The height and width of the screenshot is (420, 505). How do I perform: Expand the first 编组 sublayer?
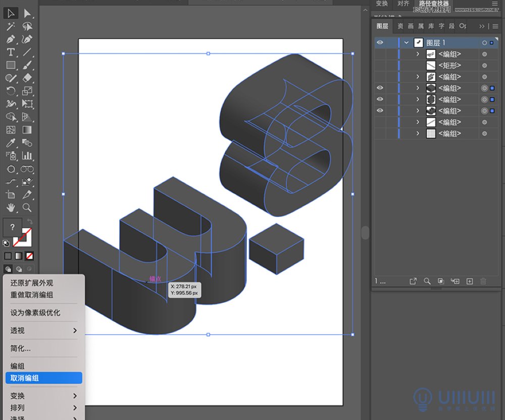tap(418, 54)
